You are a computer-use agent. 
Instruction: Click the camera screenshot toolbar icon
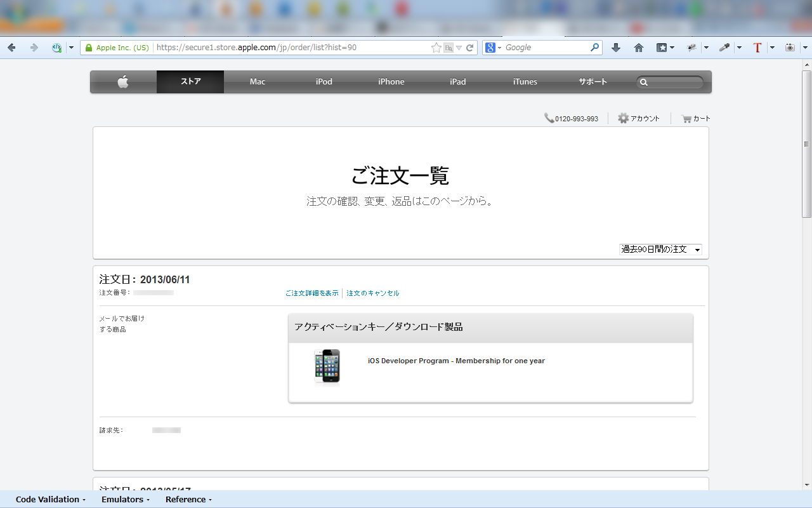[x=790, y=48]
